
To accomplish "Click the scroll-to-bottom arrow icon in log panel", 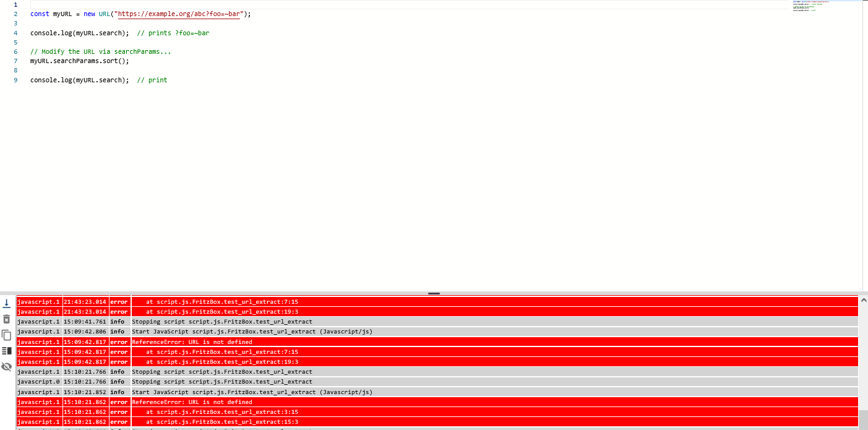I will [x=7, y=303].
